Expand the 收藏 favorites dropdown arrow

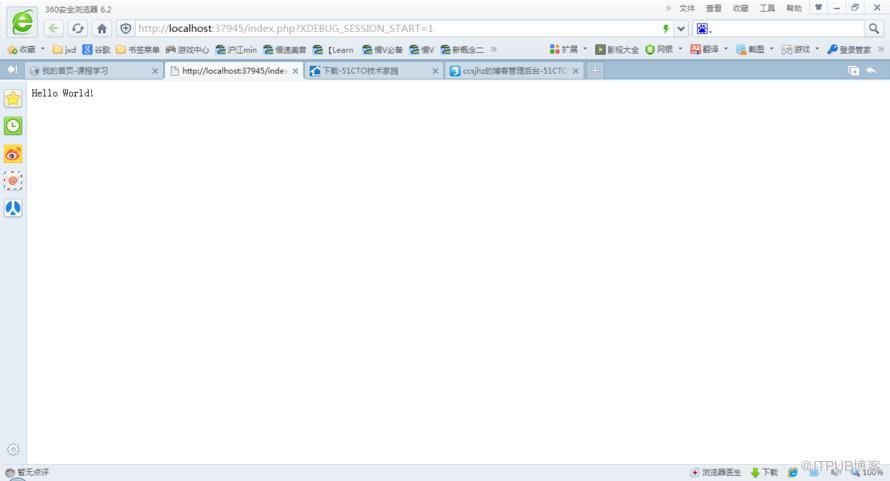(43, 49)
